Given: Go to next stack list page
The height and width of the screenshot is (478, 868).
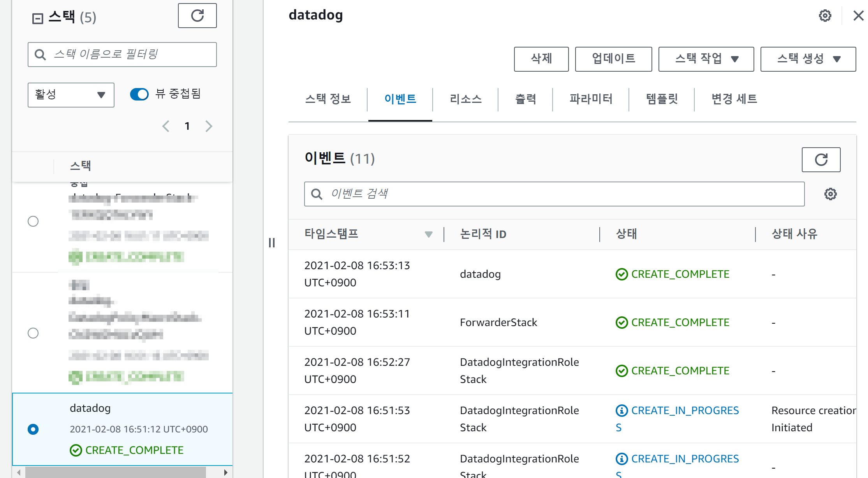Looking at the screenshot, I should coord(209,126).
